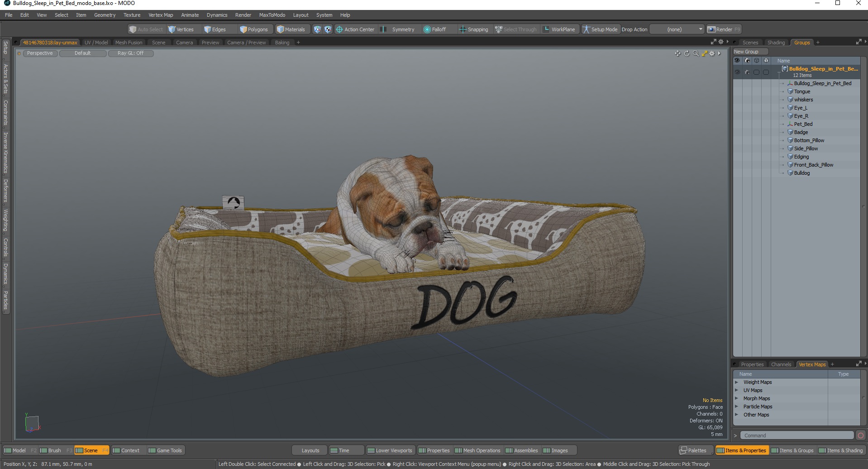This screenshot has height=469, width=868.
Task: Click the Render button
Action: 724,29
